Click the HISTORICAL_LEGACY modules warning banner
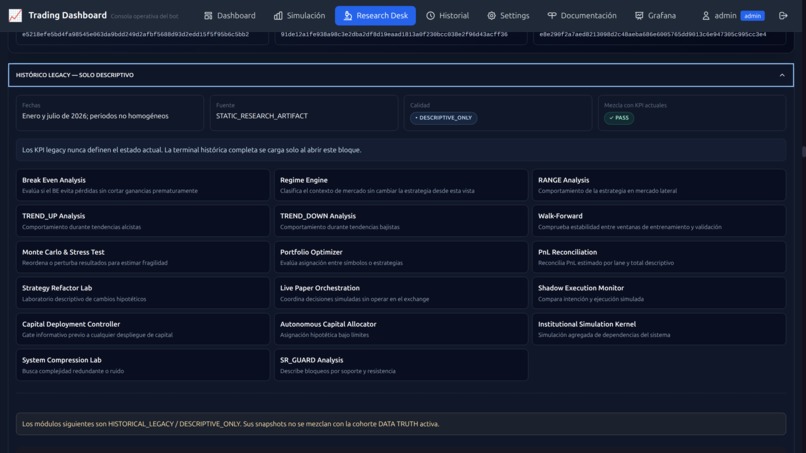The image size is (806, 453). (401, 424)
